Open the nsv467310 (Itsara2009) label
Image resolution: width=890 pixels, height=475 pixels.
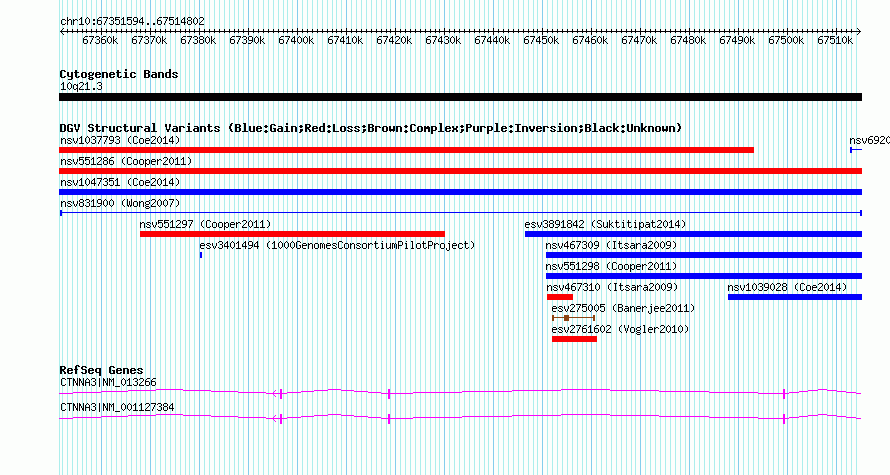(x=612, y=287)
